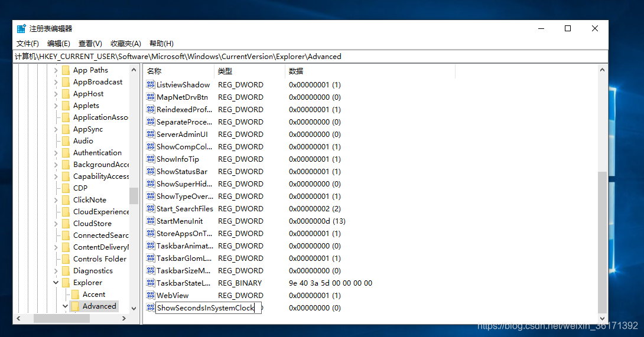Sort values by 名称 column header
Viewport: 644px width, 337px height.
point(178,71)
